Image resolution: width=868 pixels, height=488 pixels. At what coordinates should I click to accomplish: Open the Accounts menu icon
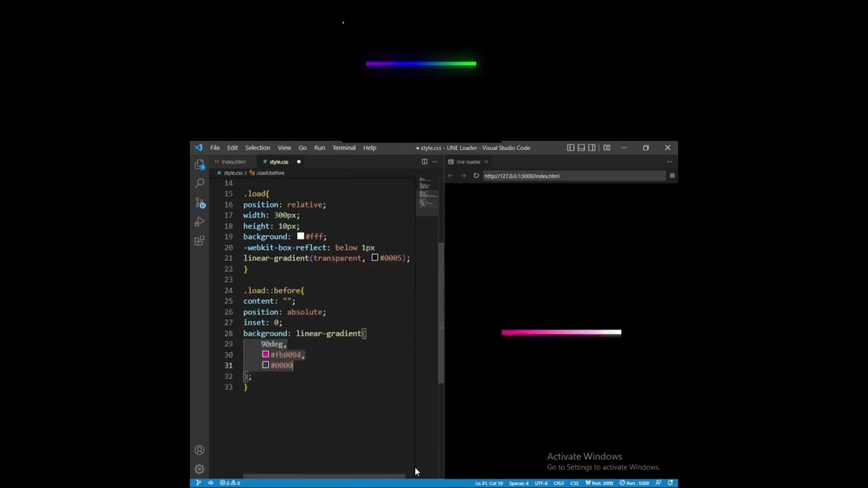click(x=199, y=450)
